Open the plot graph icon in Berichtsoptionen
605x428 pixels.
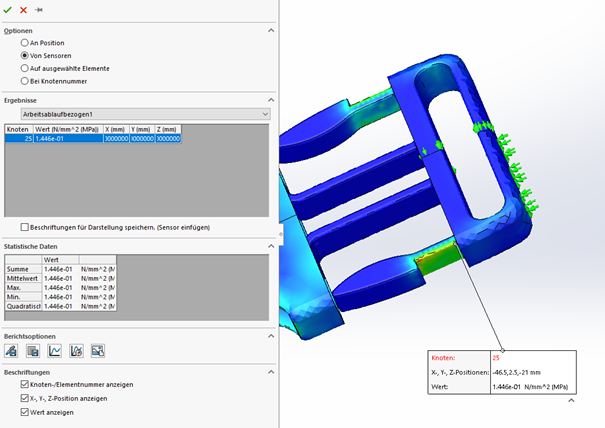pos(55,351)
